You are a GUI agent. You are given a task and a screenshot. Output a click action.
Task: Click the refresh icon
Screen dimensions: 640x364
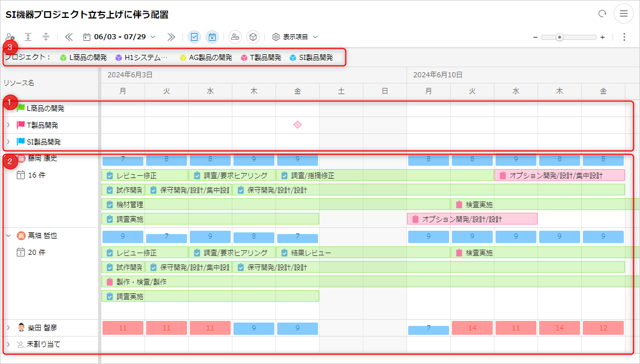[x=602, y=14]
